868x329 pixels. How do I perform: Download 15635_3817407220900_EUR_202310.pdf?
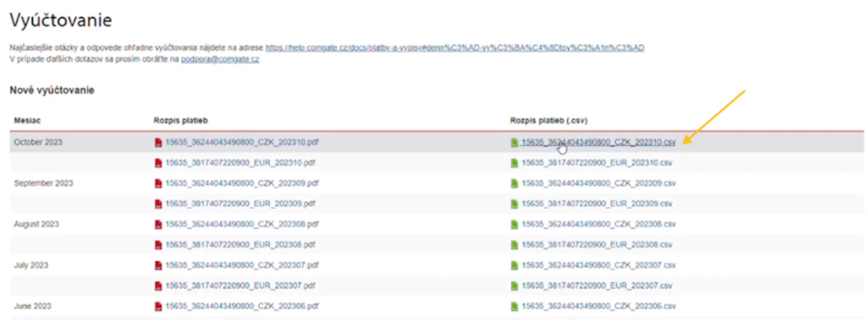click(240, 163)
